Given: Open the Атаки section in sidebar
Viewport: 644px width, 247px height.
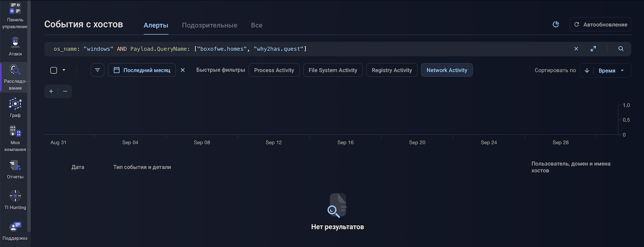Looking at the screenshot, I should click(15, 46).
